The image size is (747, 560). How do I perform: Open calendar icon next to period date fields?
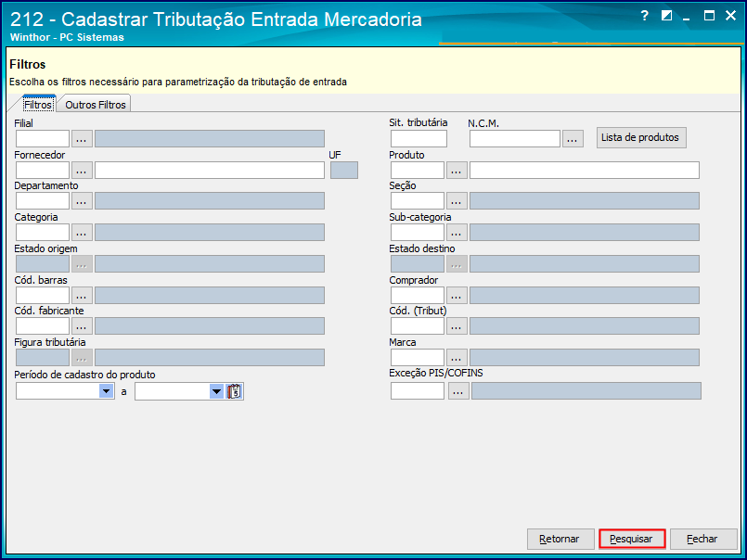[234, 391]
